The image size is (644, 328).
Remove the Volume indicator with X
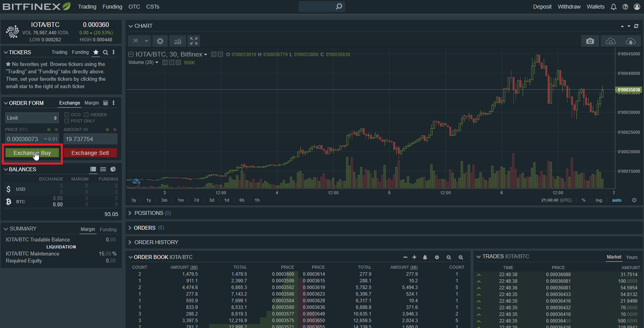point(178,62)
